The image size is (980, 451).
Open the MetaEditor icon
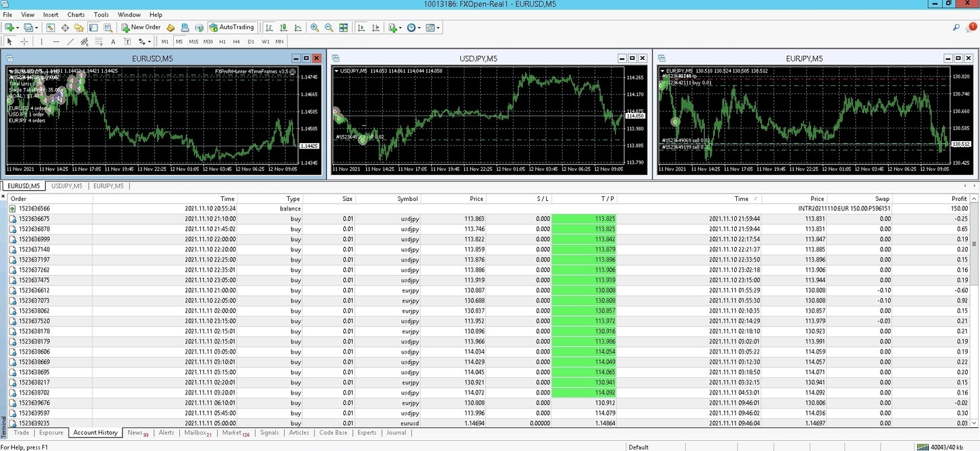[170, 27]
